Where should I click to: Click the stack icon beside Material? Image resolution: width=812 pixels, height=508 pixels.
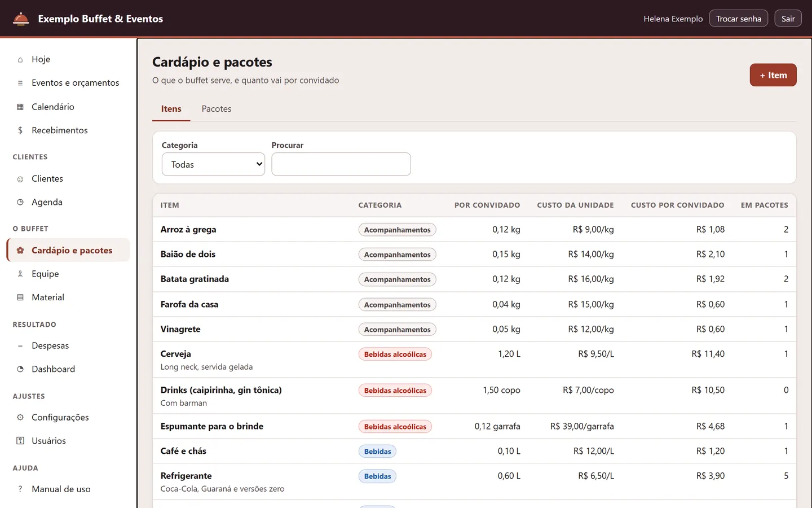click(x=20, y=297)
